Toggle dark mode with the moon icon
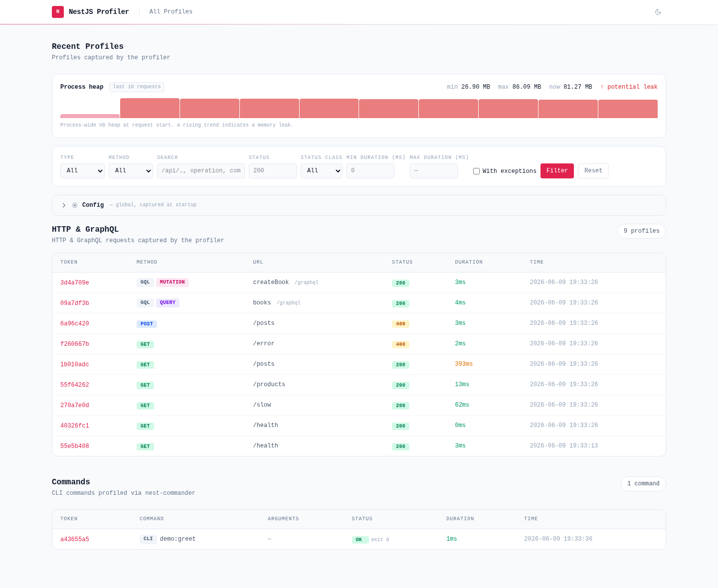 click(x=658, y=12)
